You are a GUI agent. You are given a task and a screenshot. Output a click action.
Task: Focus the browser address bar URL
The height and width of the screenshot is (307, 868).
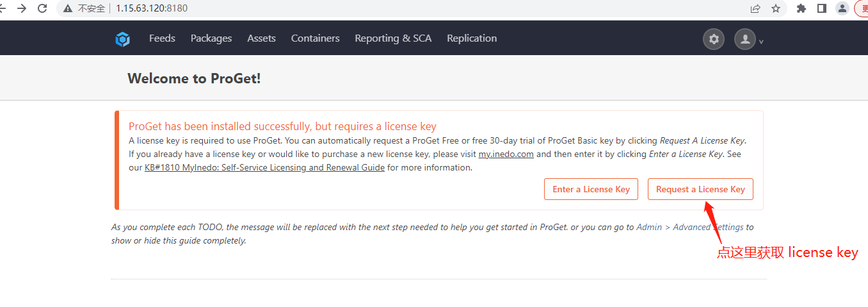click(x=152, y=8)
